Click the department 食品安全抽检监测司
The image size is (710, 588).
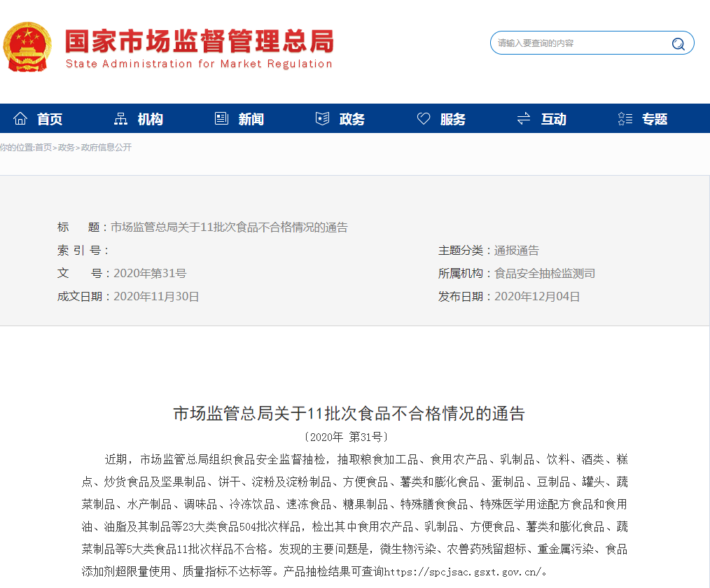click(x=545, y=274)
